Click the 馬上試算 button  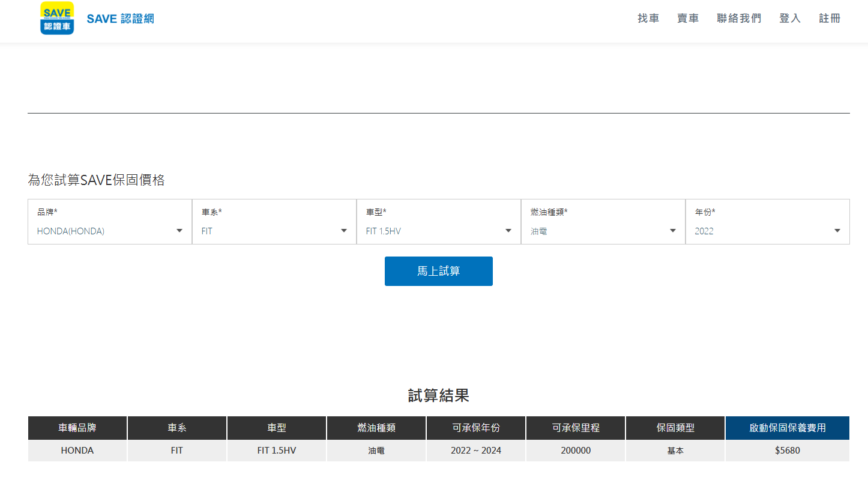coord(439,271)
